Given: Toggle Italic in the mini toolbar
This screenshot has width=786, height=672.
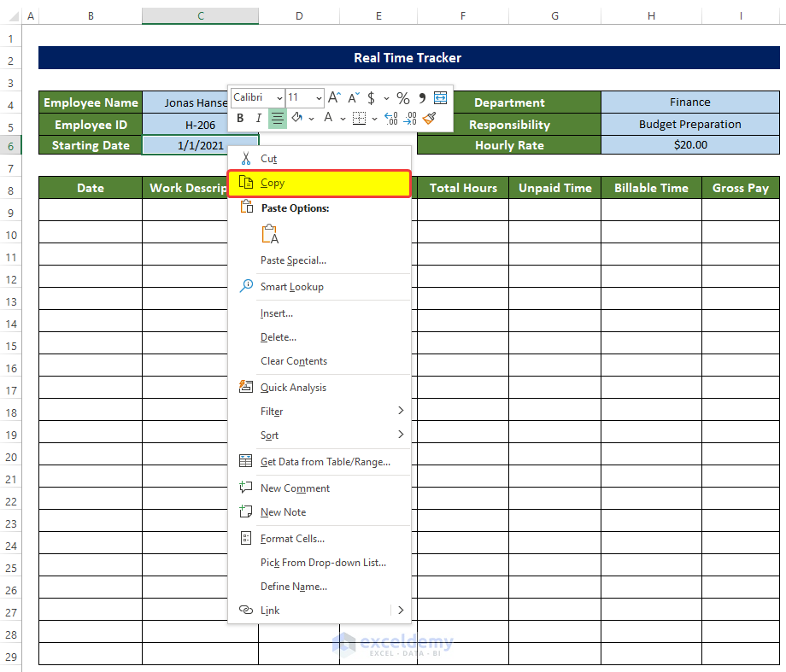Looking at the screenshot, I should (258, 119).
